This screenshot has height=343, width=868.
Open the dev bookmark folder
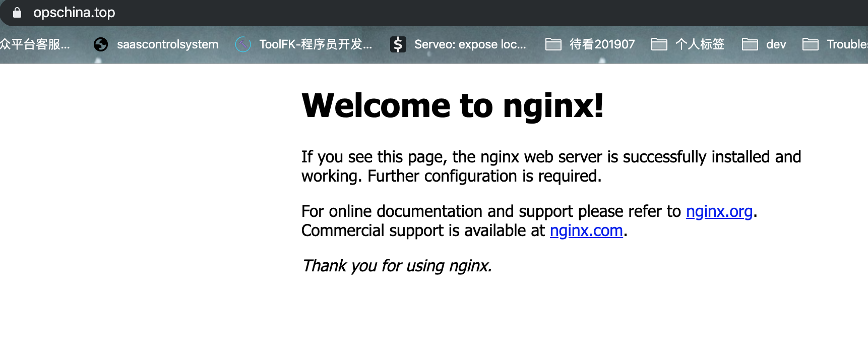click(764, 44)
